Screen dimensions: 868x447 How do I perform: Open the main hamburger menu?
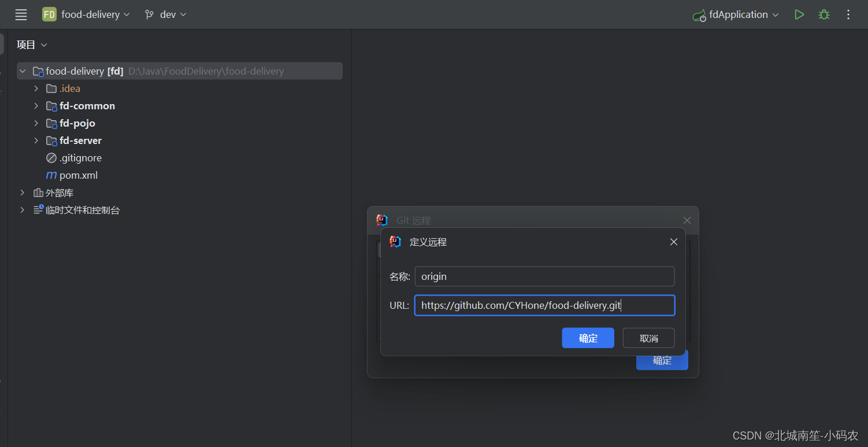(x=21, y=14)
